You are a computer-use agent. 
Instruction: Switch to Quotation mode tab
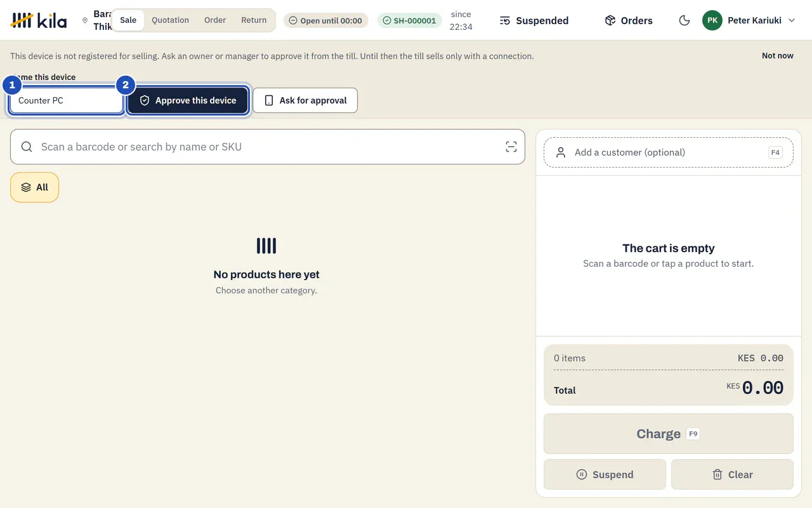[x=170, y=20]
